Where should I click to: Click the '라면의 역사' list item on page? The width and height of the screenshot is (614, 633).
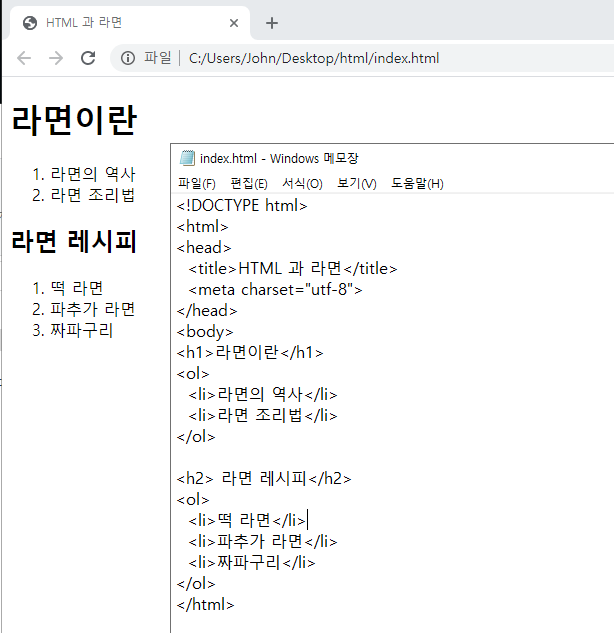point(92,174)
